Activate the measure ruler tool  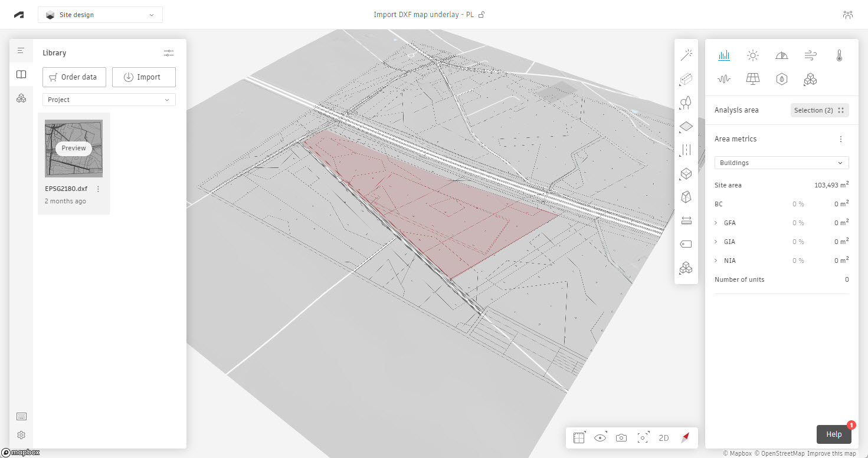[686, 220]
